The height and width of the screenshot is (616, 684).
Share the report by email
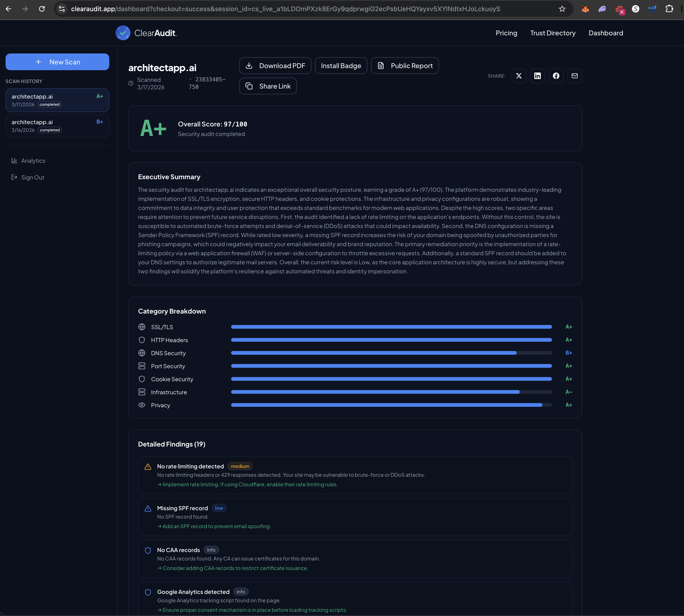pyautogui.click(x=575, y=76)
